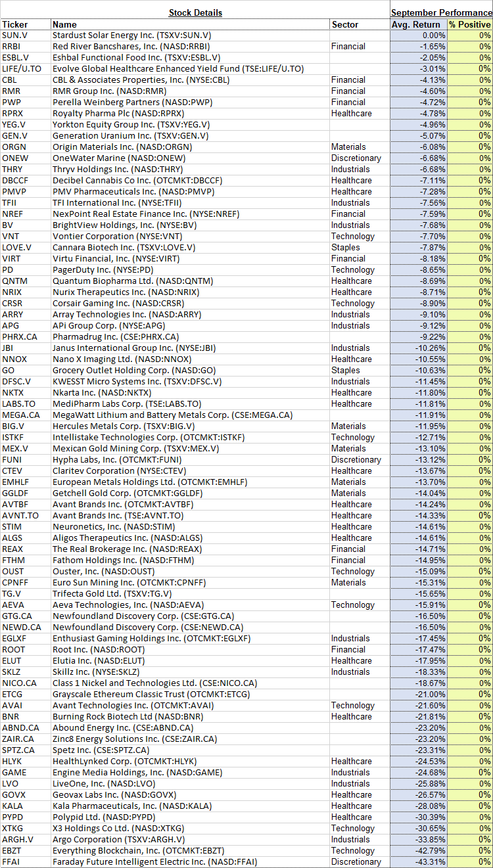The height and width of the screenshot is (868, 493).
Task: Select the Stock Details heading
Action: coord(195,12)
